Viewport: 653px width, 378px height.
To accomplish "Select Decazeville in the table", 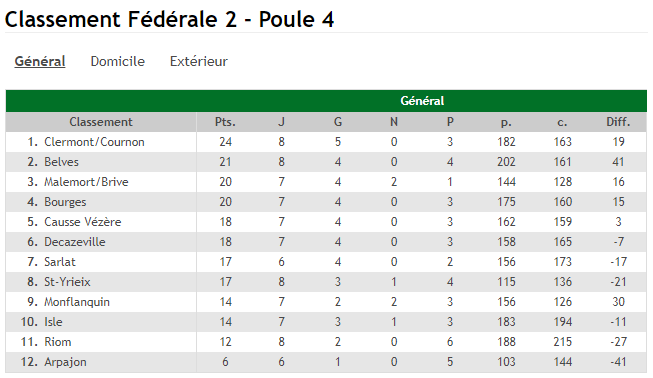I will coord(75,242).
